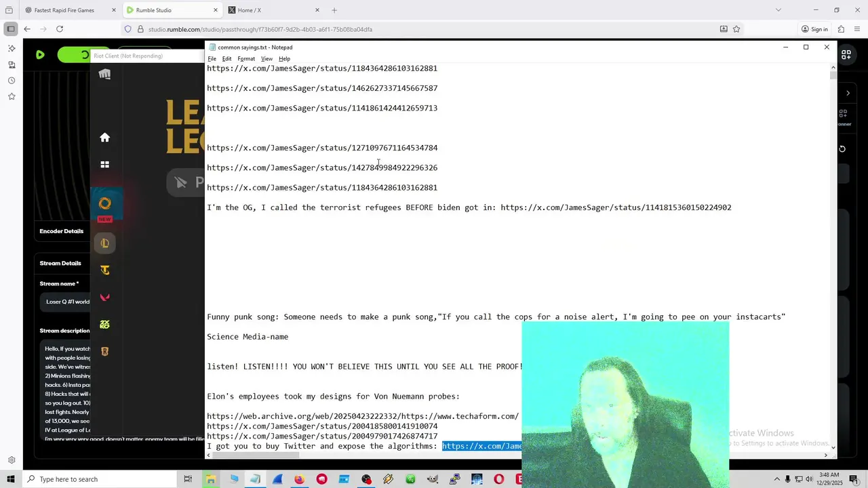868x488 pixels.
Task: Open Notepad View menu
Action: (267, 59)
